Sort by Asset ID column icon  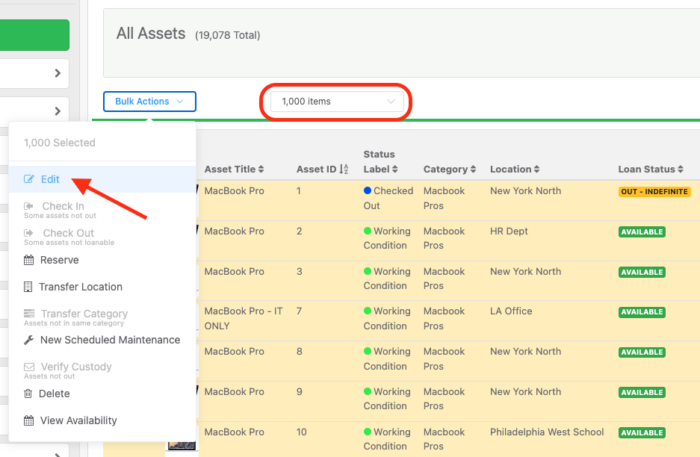(344, 169)
